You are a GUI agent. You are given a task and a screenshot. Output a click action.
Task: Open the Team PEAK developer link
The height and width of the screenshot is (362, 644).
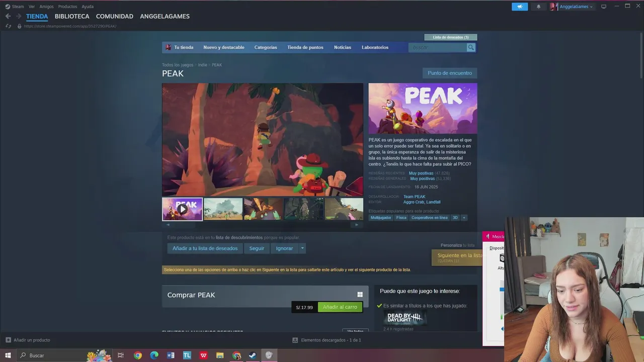point(414,197)
